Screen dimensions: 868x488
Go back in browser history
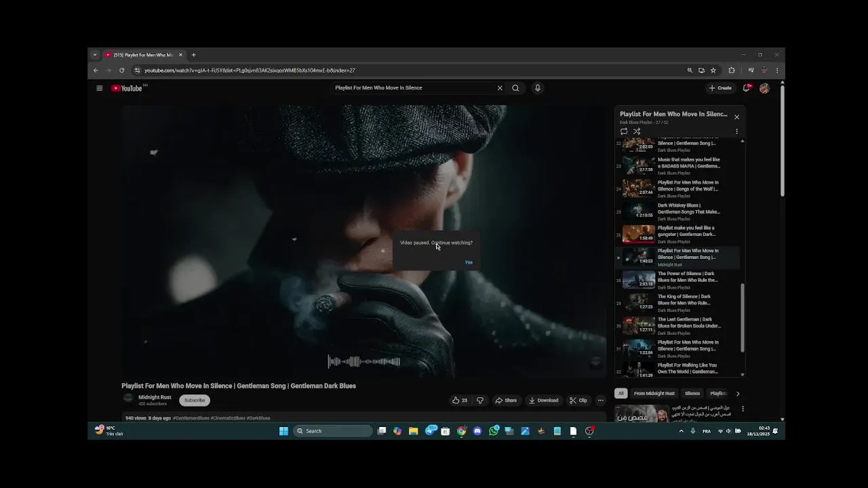coord(96,70)
